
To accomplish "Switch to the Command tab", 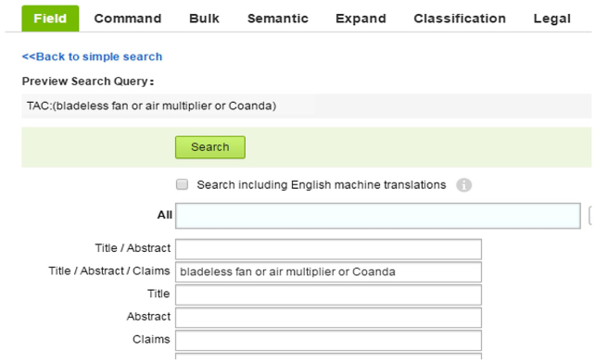I will (128, 19).
